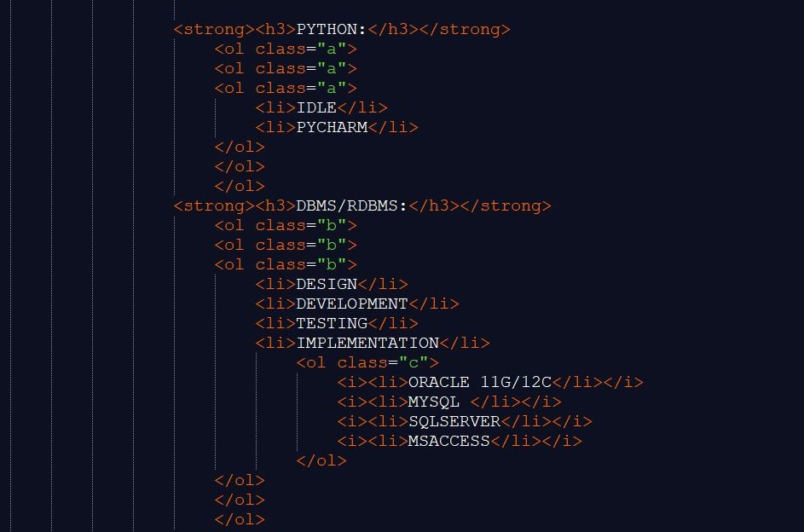804x532 pixels.
Task: Click the ol tag with class "c"
Action: 367,363
